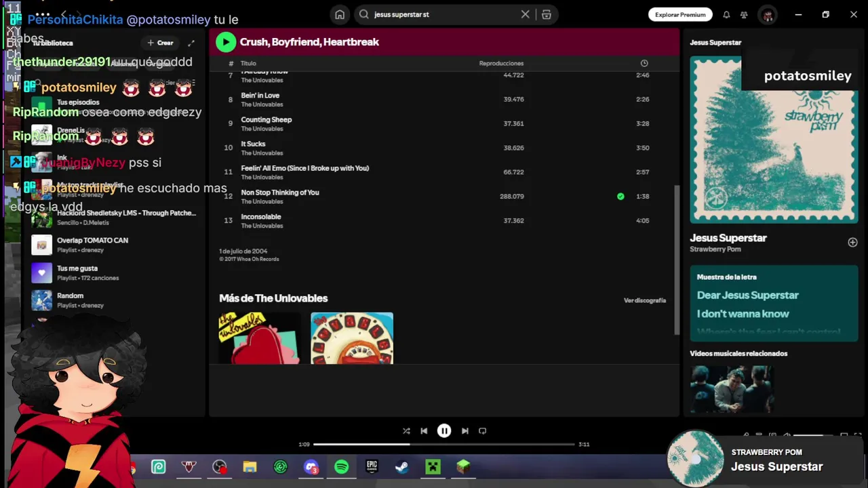Click the Tus me gusta heart icon

coord(41,272)
